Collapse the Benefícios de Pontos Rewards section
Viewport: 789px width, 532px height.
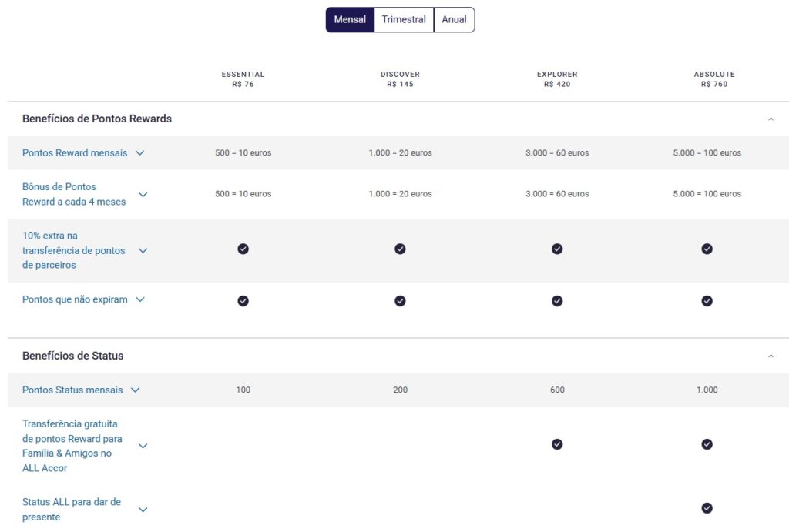coord(771,119)
